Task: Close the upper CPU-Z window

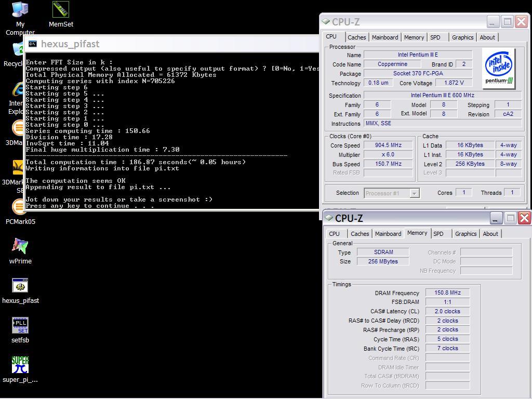Action: point(521,22)
